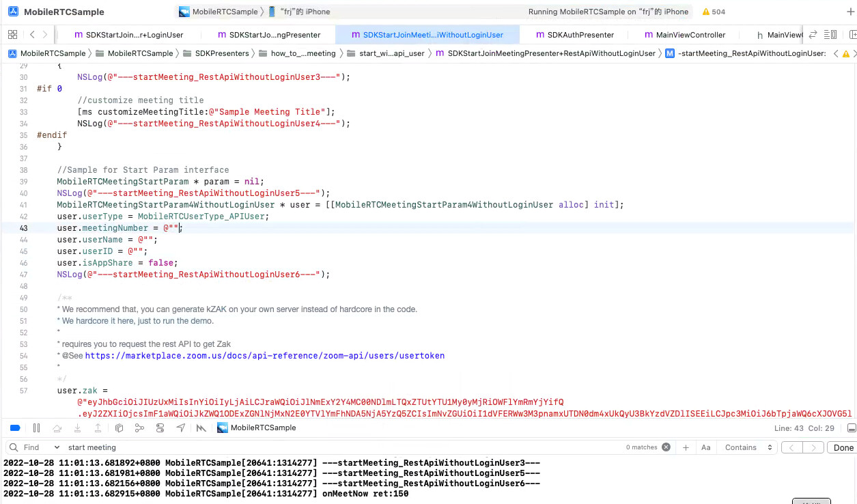The height and width of the screenshot is (504, 857).
Task: Click the 'Running MobileRTCSample' activity status
Action: coord(608,12)
